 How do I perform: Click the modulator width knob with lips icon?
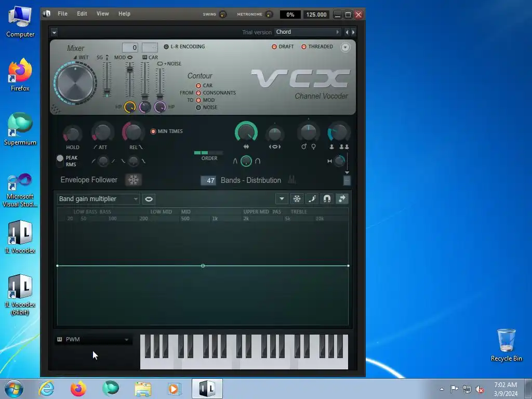coord(274,135)
